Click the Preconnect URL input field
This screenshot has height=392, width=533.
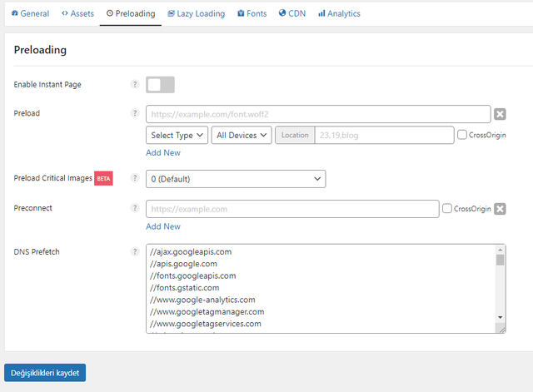pyautogui.click(x=292, y=209)
